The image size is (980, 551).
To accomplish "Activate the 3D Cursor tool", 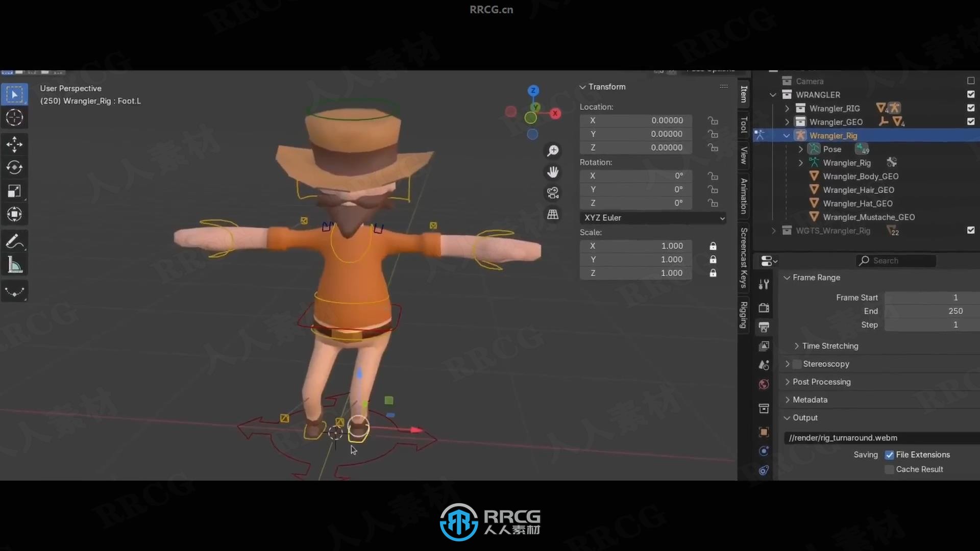I will (x=14, y=118).
